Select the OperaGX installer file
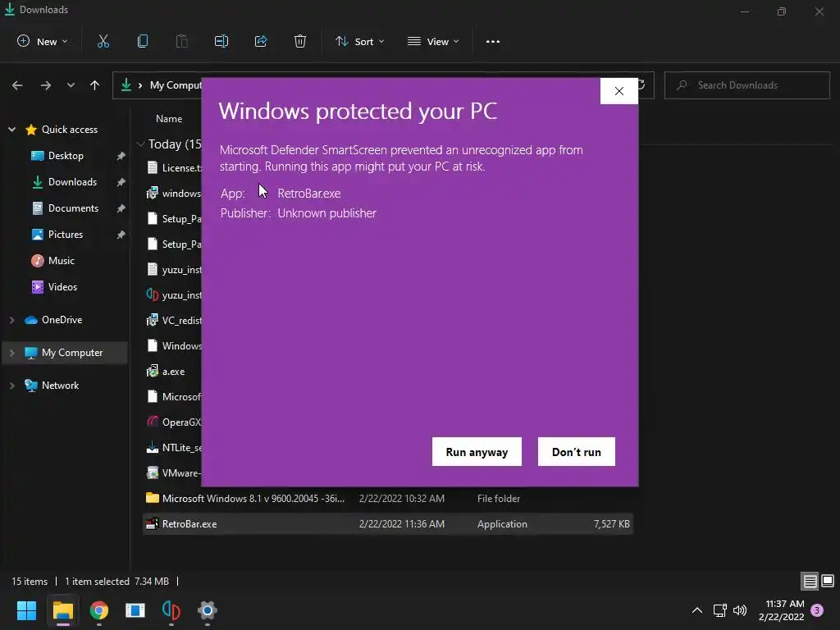 coord(174,422)
